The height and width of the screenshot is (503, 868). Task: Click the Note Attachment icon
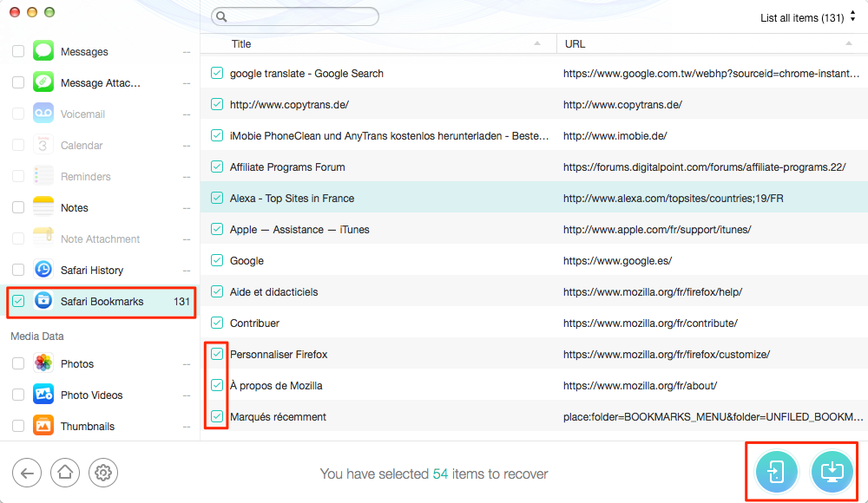[43, 238]
